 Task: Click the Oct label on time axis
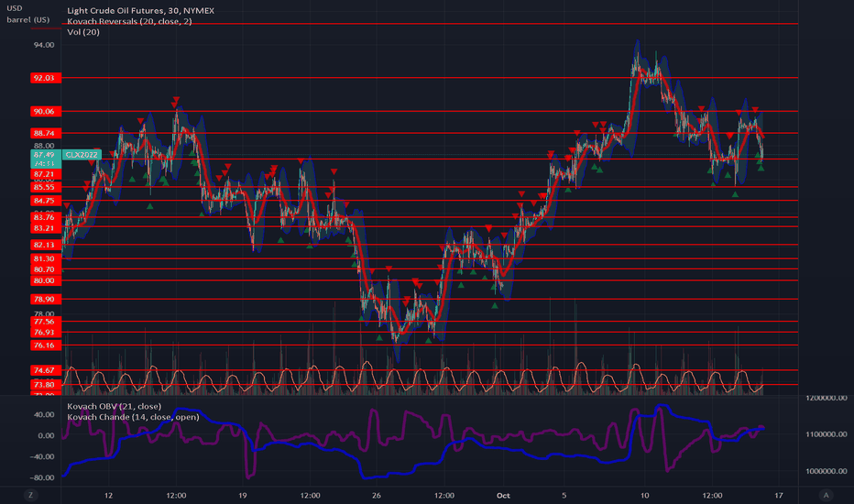pyautogui.click(x=503, y=495)
